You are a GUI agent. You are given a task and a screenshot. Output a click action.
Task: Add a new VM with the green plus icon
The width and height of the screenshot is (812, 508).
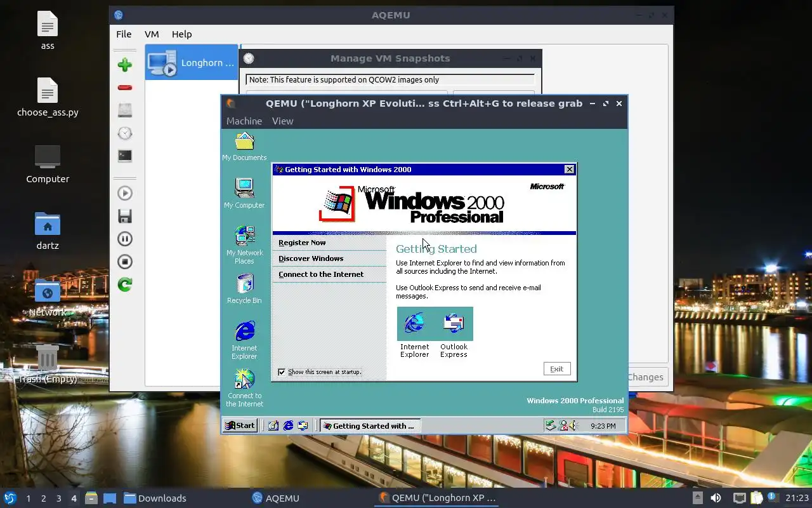pos(125,65)
